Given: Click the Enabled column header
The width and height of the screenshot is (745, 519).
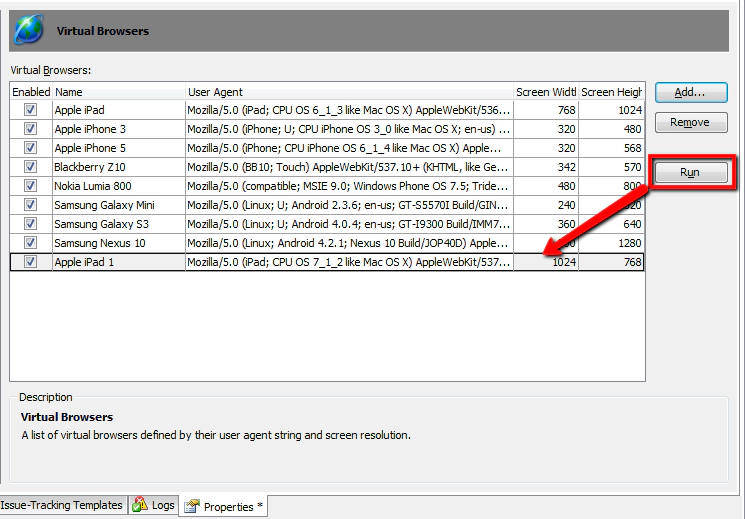Looking at the screenshot, I should [30, 92].
